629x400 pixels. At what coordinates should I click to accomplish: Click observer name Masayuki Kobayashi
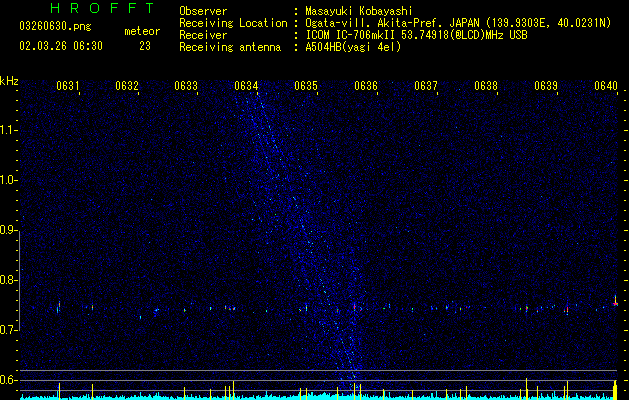tap(359, 11)
